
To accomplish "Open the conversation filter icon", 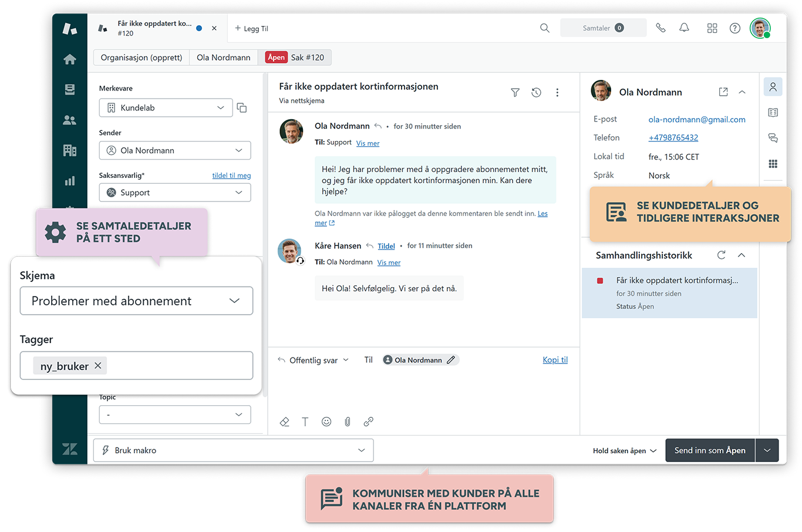I will (x=515, y=93).
